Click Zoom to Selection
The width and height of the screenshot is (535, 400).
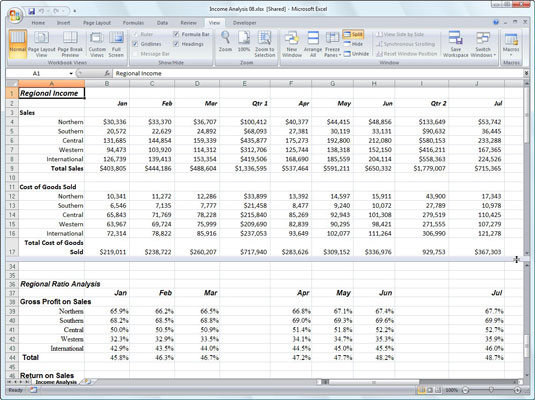point(264,44)
